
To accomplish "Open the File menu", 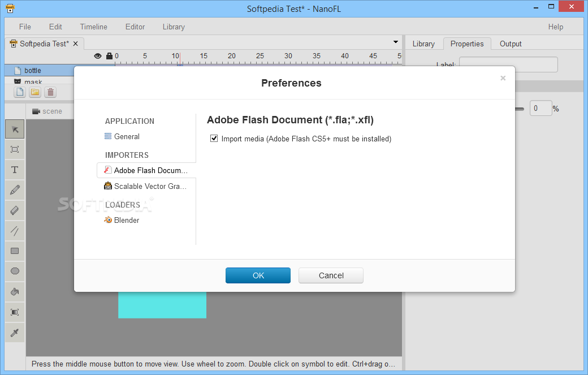I will tap(25, 27).
